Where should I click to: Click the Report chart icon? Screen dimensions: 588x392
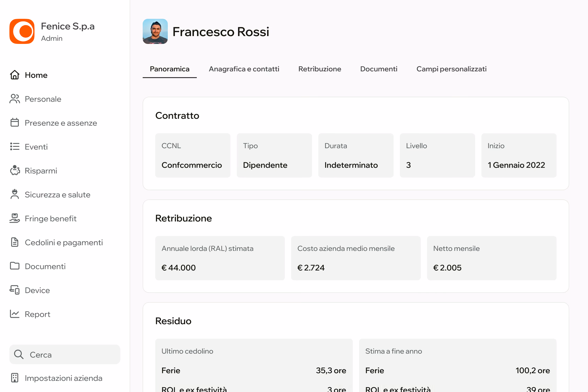[x=15, y=314]
